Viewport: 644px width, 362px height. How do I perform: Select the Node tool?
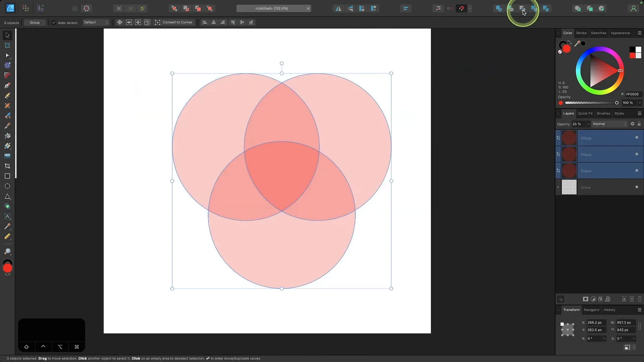click(x=7, y=56)
